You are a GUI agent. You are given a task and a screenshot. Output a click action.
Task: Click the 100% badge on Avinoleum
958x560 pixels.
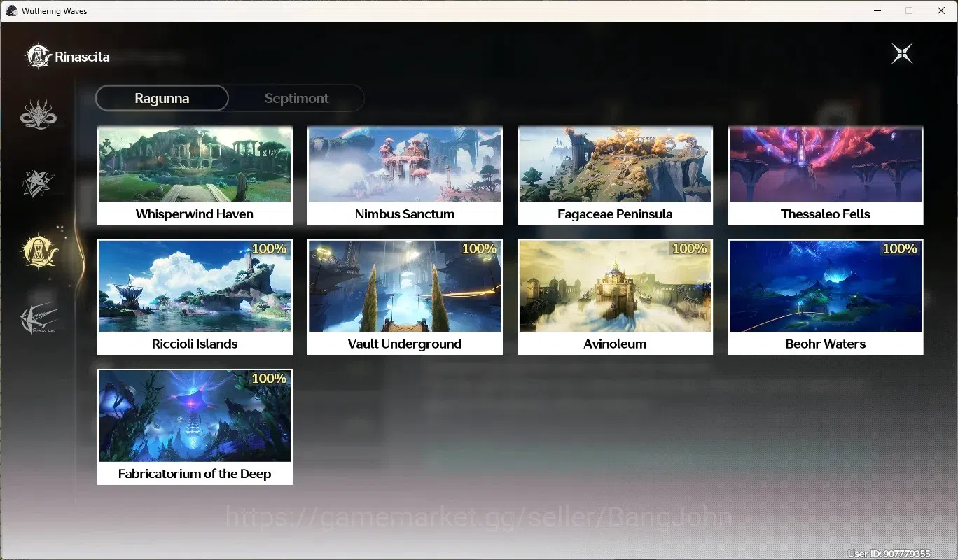[x=690, y=248]
